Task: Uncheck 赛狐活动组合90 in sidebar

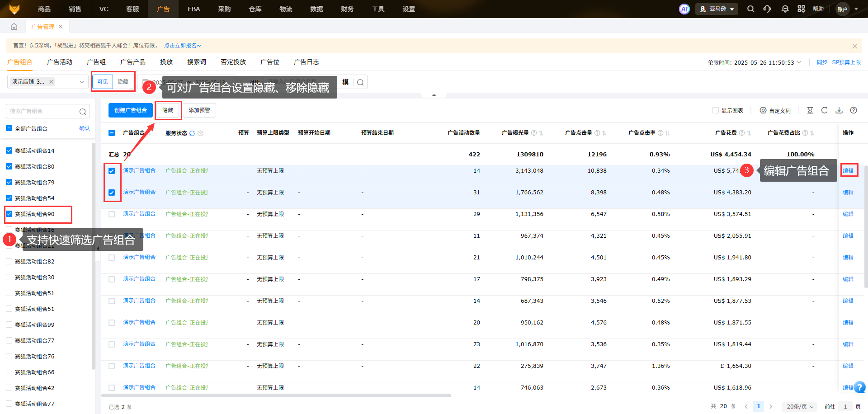Action: click(9, 214)
